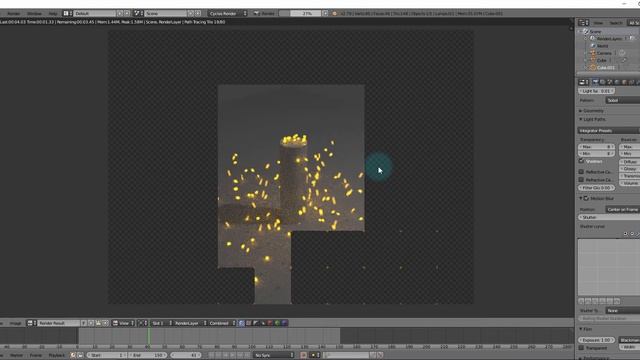Select the Color channel display icon
Image resolution: width=640 pixels, height=360 pixels.
tap(249, 323)
